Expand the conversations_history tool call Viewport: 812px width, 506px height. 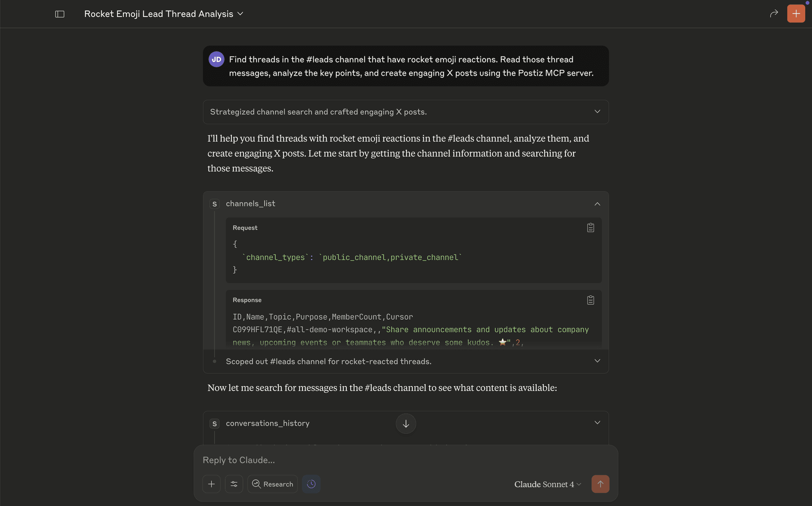[x=597, y=423]
